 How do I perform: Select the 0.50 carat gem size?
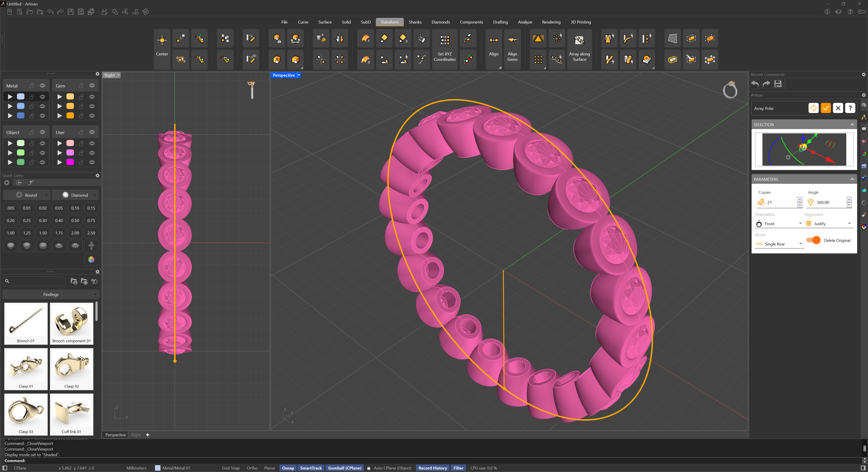pyautogui.click(x=75, y=220)
